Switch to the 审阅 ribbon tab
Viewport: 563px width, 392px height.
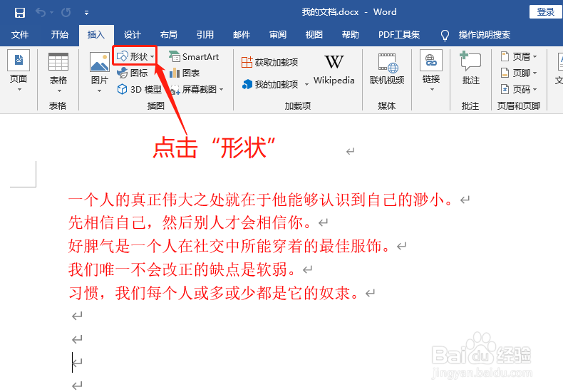[x=278, y=35]
